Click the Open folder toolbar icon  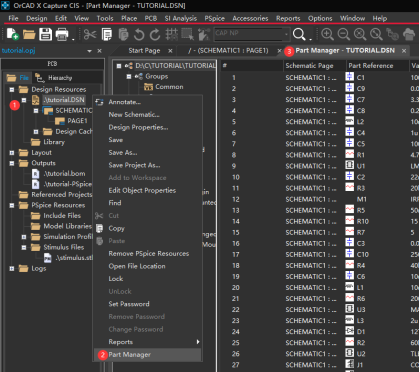click(29, 34)
